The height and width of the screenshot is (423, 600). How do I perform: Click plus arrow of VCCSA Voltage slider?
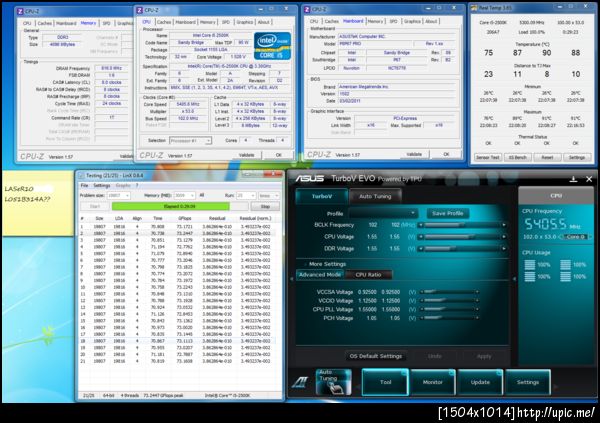(477, 292)
